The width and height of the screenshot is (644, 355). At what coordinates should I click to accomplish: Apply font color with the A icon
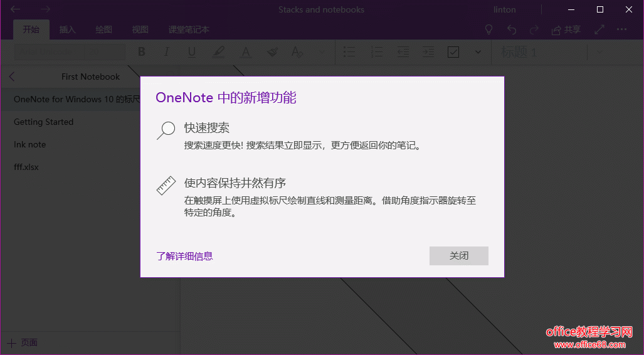pyautogui.click(x=246, y=52)
